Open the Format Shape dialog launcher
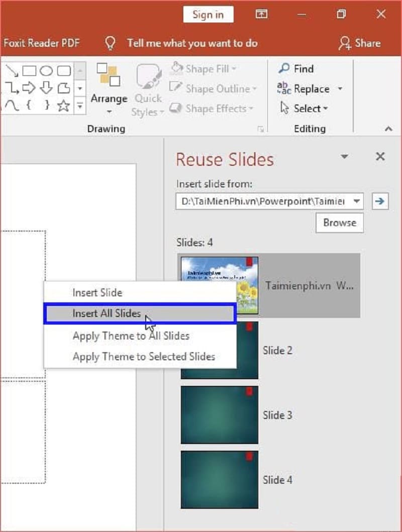This screenshot has width=402, height=532. point(260,129)
